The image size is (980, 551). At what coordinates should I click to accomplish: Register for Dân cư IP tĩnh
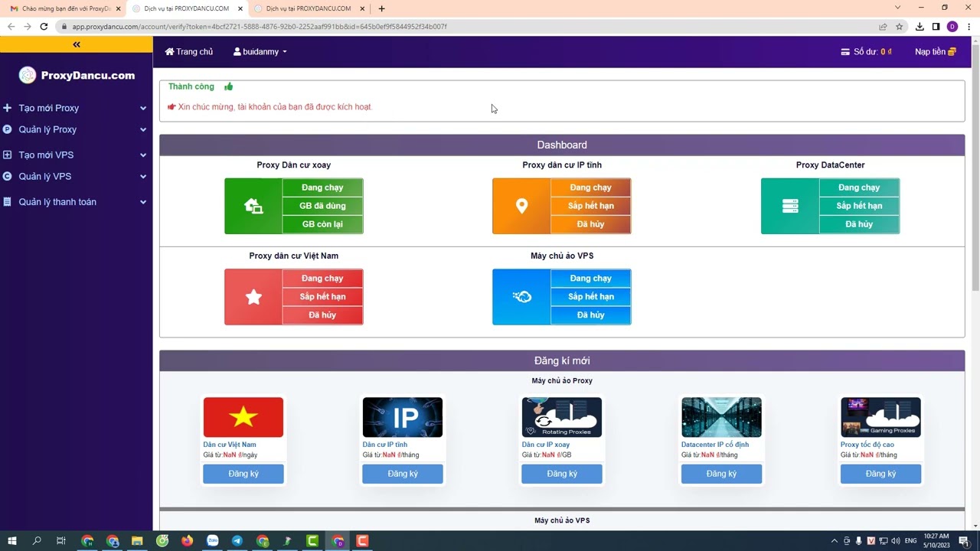(x=403, y=474)
